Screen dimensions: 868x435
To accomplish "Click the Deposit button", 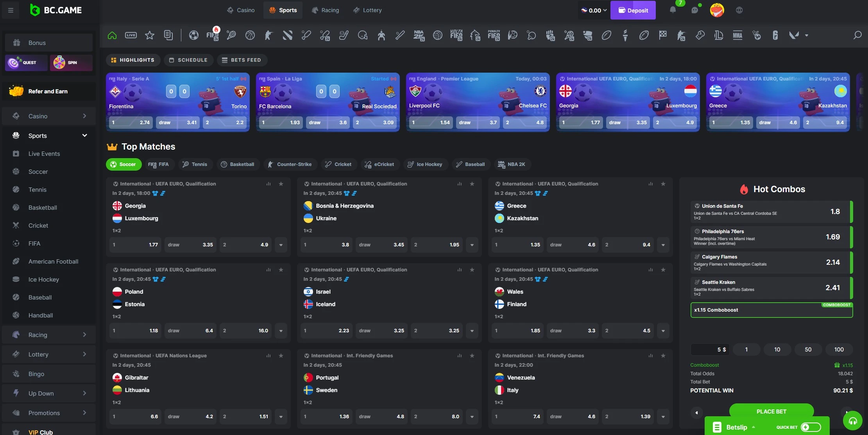I will pos(633,10).
